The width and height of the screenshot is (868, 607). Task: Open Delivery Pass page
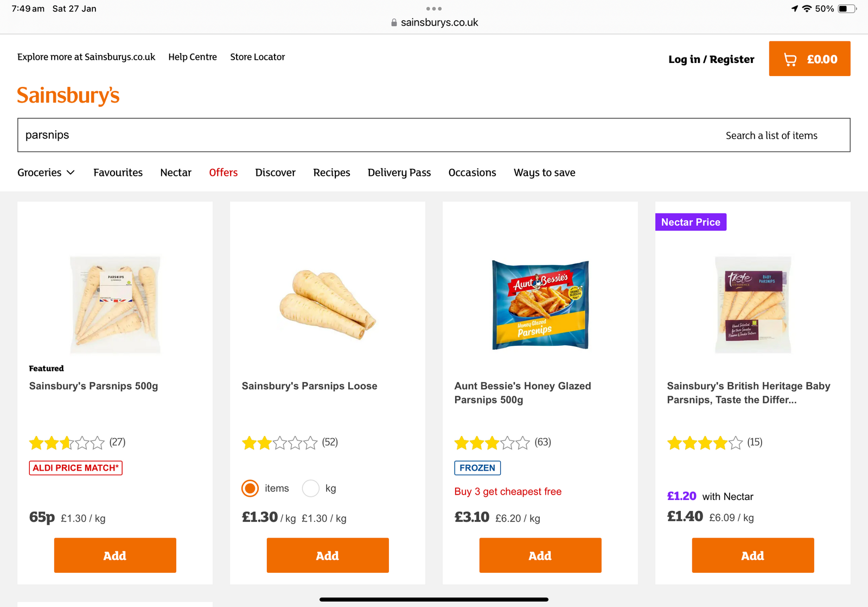(x=399, y=173)
